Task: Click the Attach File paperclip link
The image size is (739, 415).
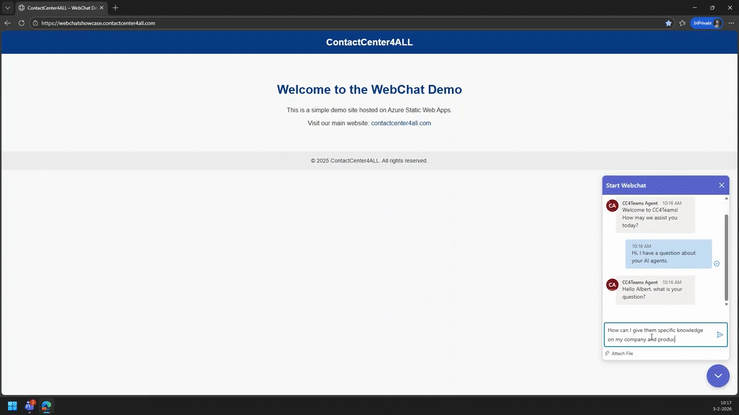Action: click(619, 353)
